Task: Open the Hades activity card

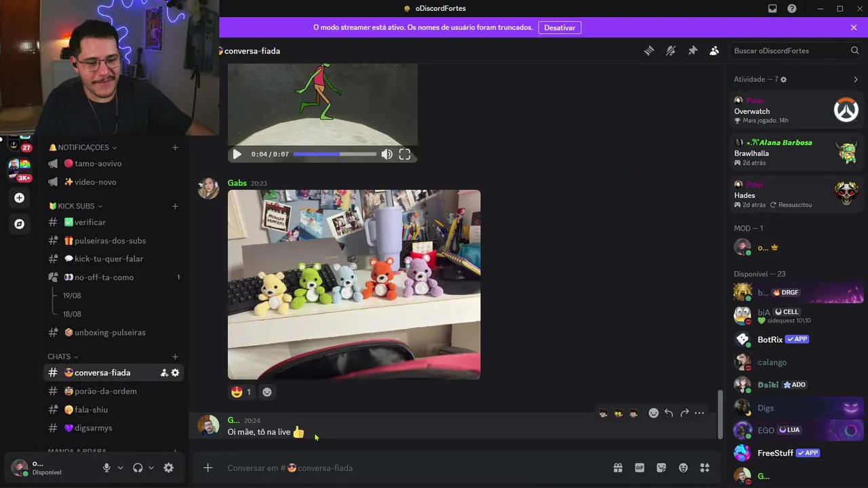Action: (x=796, y=195)
